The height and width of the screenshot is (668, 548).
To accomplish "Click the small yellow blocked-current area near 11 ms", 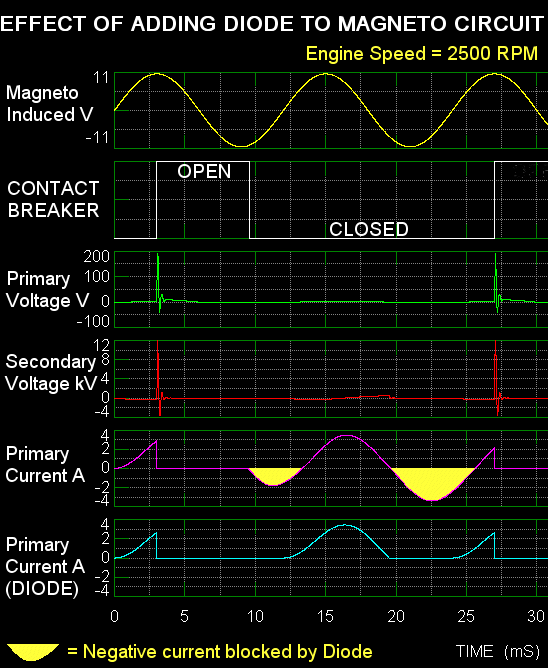I will (x=274, y=476).
